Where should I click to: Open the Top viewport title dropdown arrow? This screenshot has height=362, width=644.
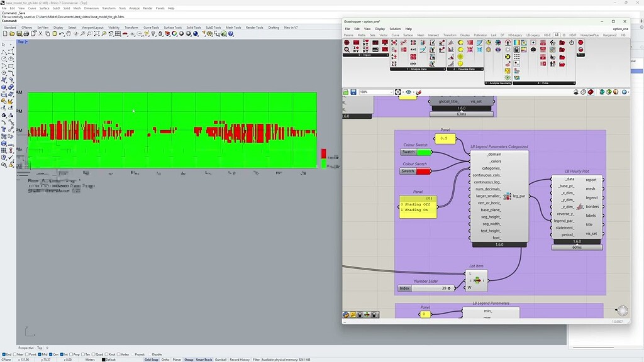pos(26,42)
